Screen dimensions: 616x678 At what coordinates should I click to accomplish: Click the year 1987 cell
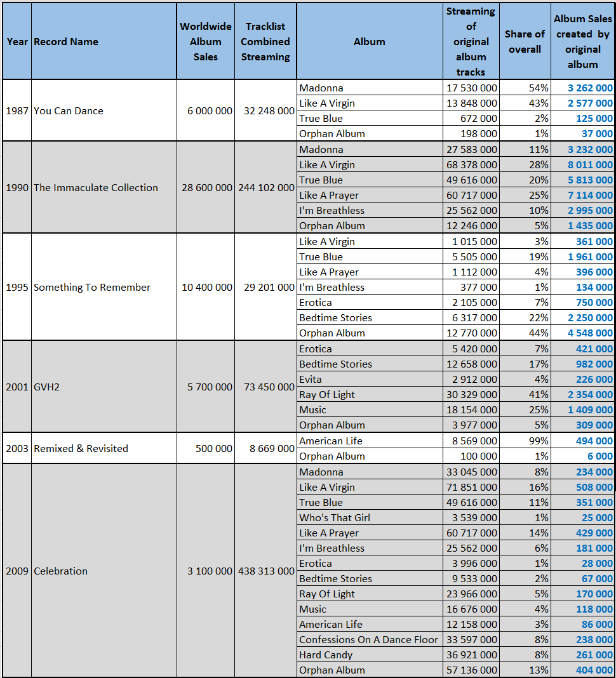pyautogui.click(x=17, y=110)
